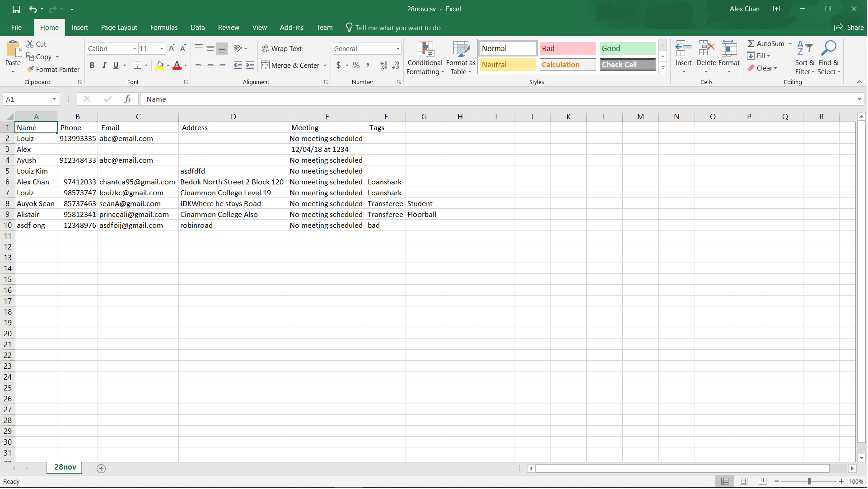Click the Cut scissors icon
This screenshot has width=868, height=489.
click(30, 44)
